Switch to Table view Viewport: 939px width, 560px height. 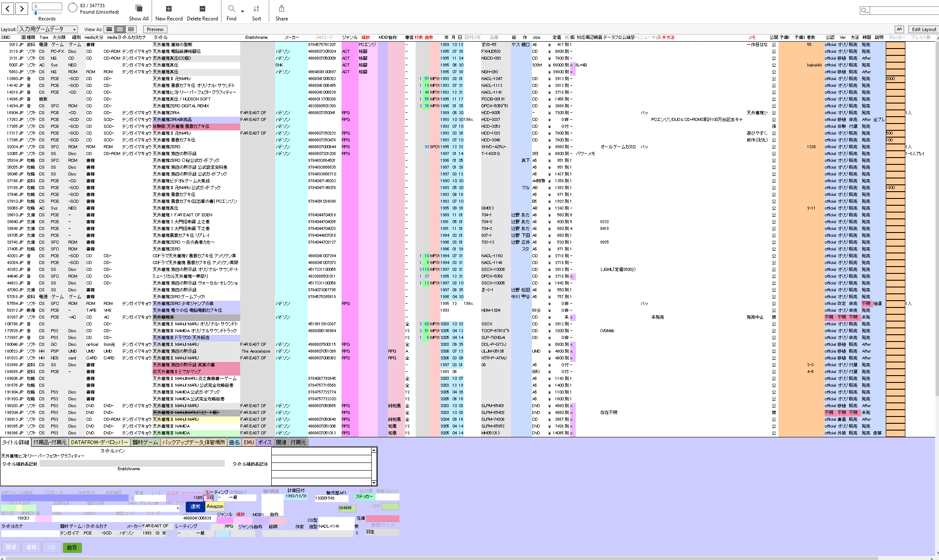click(131, 29)
